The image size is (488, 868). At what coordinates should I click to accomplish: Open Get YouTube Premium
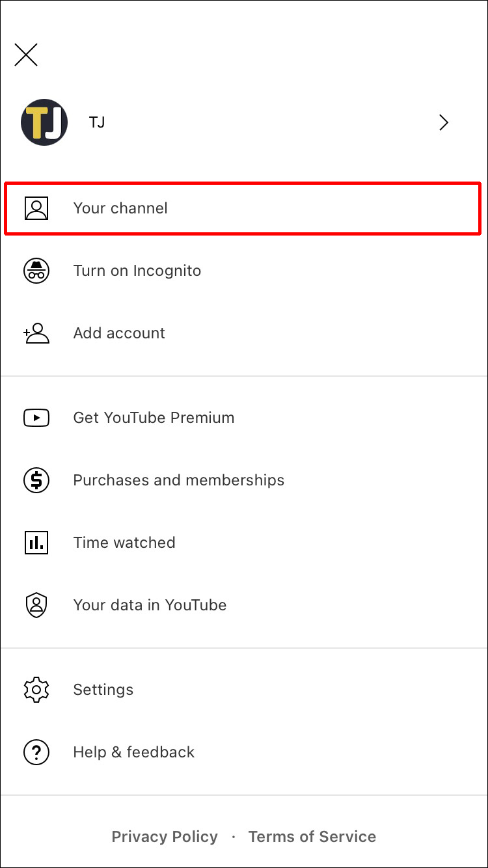pyautogui.click(x=154, y=418)
